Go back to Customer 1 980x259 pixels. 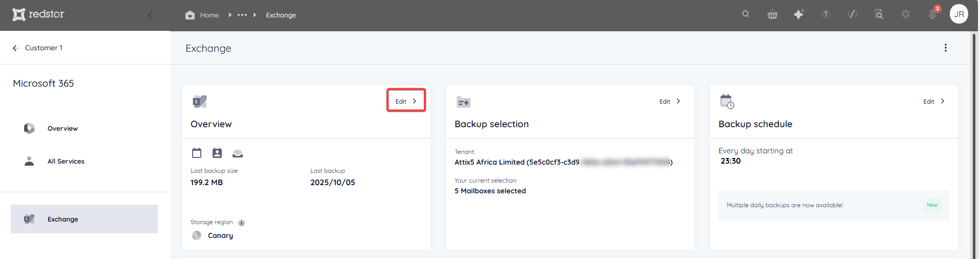pos(37,48)
